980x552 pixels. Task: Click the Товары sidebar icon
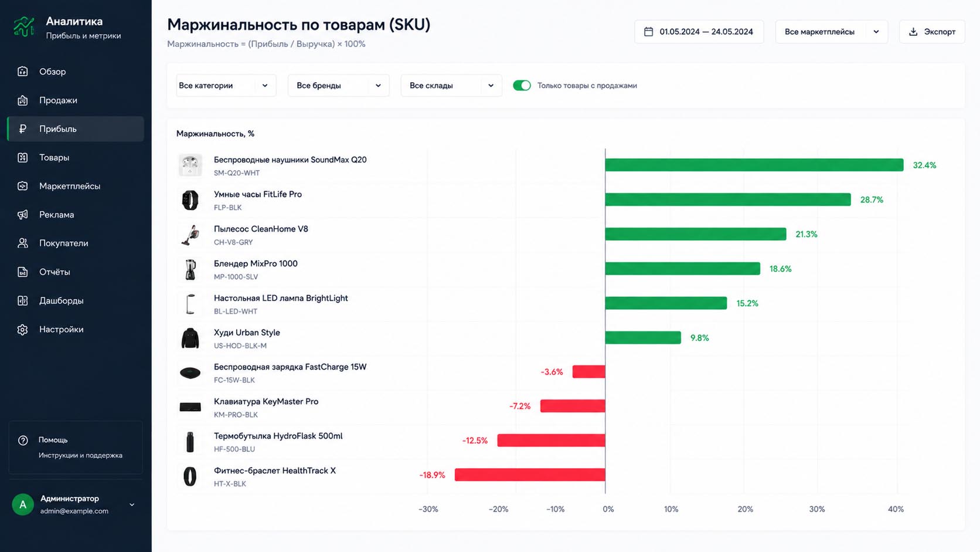(23, 158)
